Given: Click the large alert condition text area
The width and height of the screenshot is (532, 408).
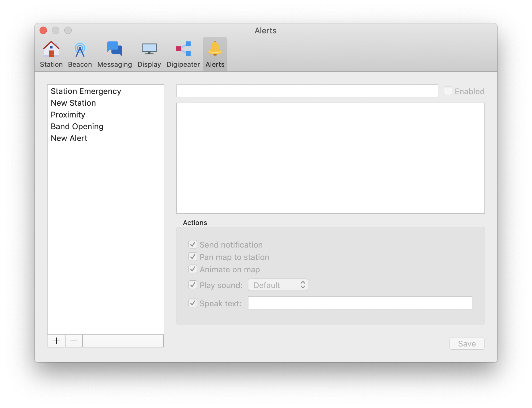Looking at the screenshot, I should [330, 158].
